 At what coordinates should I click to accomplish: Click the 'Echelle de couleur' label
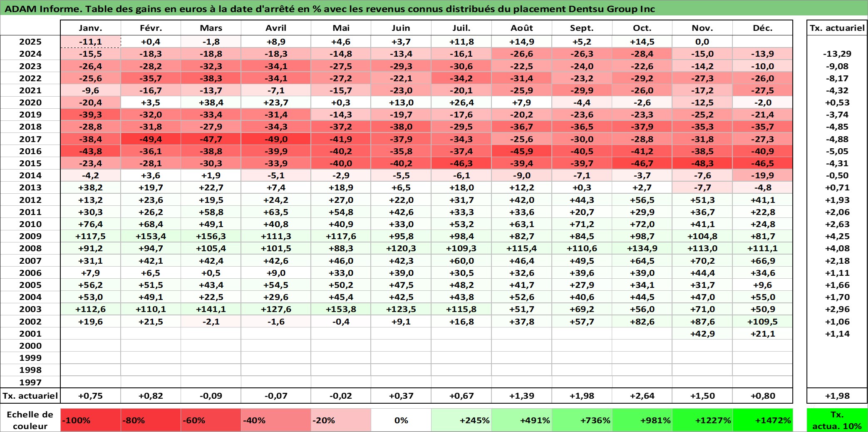pyautogui.click(x=30, y=420)
